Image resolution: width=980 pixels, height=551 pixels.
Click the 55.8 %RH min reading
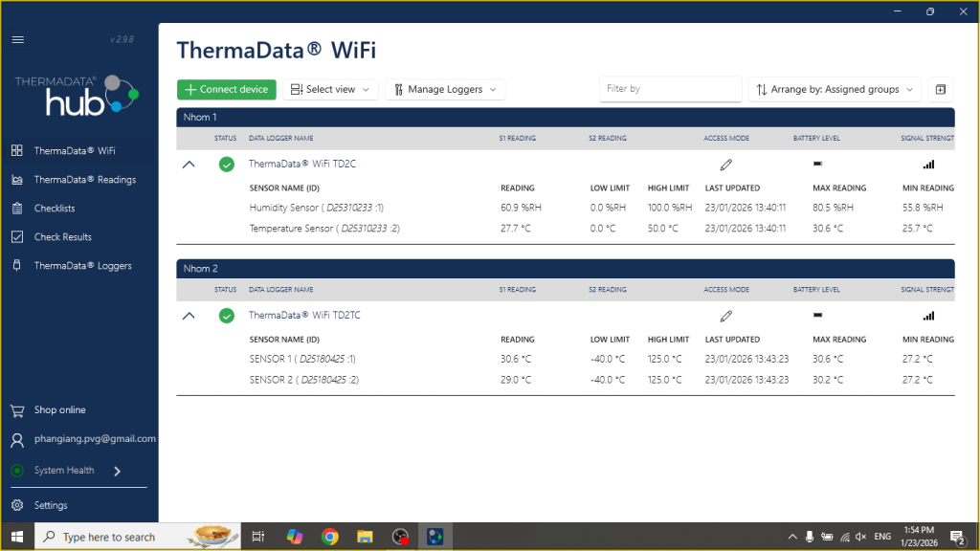click(923, 208)
